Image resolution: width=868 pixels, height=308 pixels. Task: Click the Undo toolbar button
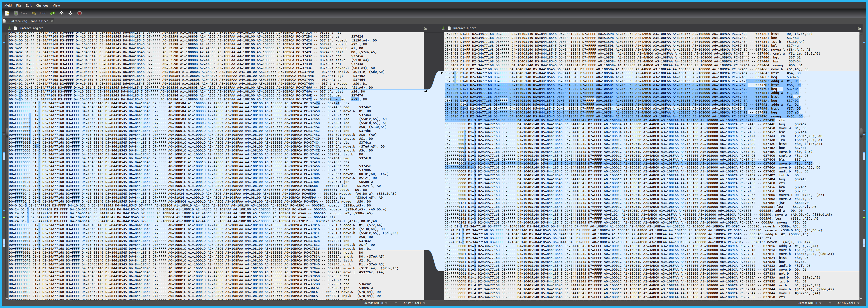click(39, 13)
